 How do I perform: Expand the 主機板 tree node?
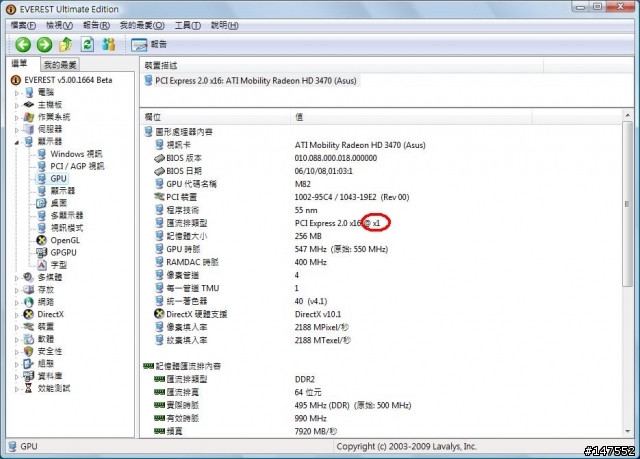tap(17, 105)
